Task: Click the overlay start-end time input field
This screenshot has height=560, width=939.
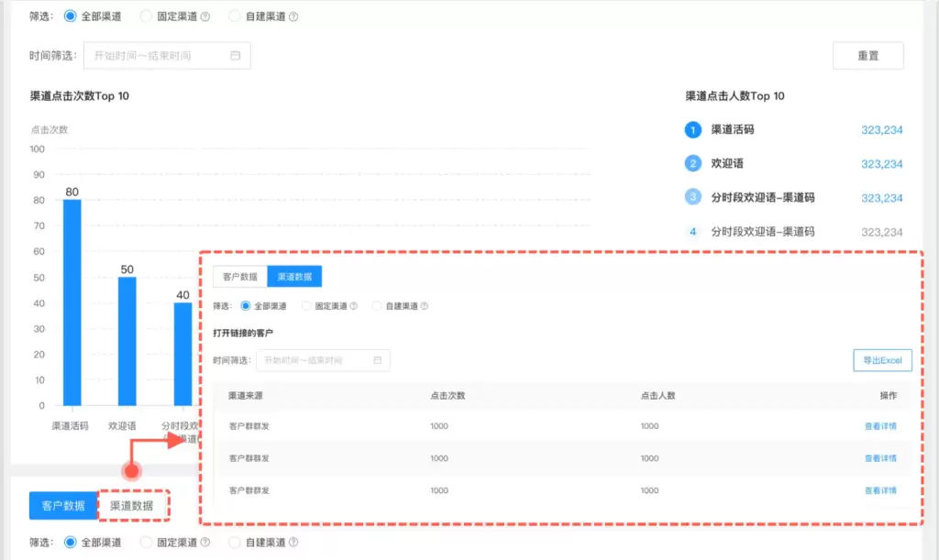Action: tap(321, 360)
